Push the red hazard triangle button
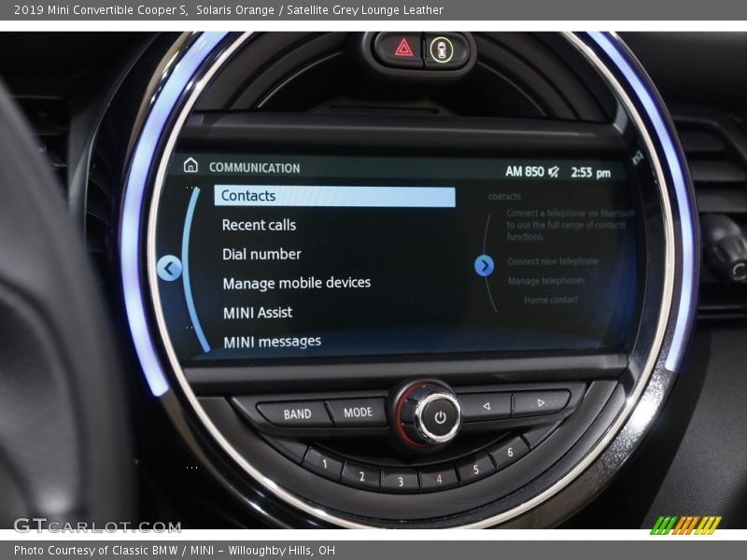Viewport: 747px width, 560px height. [403, 48]
